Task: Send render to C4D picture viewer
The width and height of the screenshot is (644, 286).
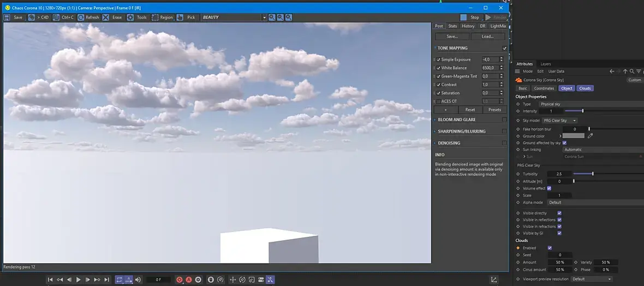Action: pos(38,17)
